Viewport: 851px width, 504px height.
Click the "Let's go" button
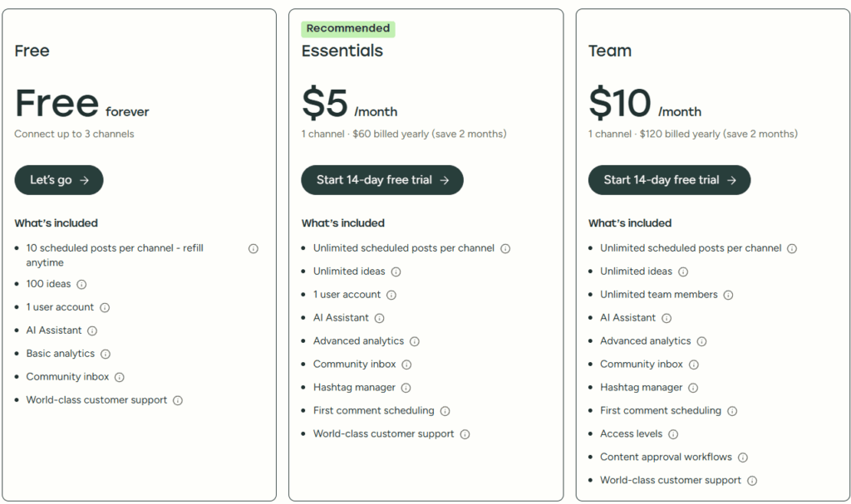58,179
